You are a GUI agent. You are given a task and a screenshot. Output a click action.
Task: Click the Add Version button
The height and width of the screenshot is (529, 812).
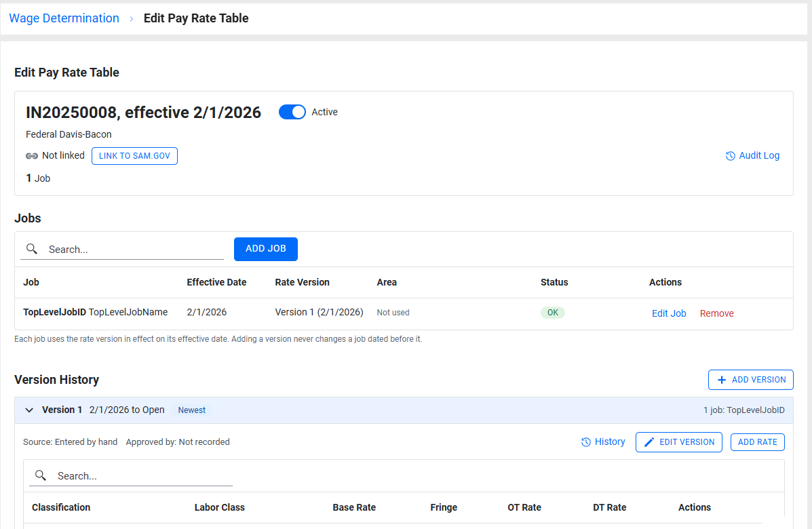[x=751, y=380]
